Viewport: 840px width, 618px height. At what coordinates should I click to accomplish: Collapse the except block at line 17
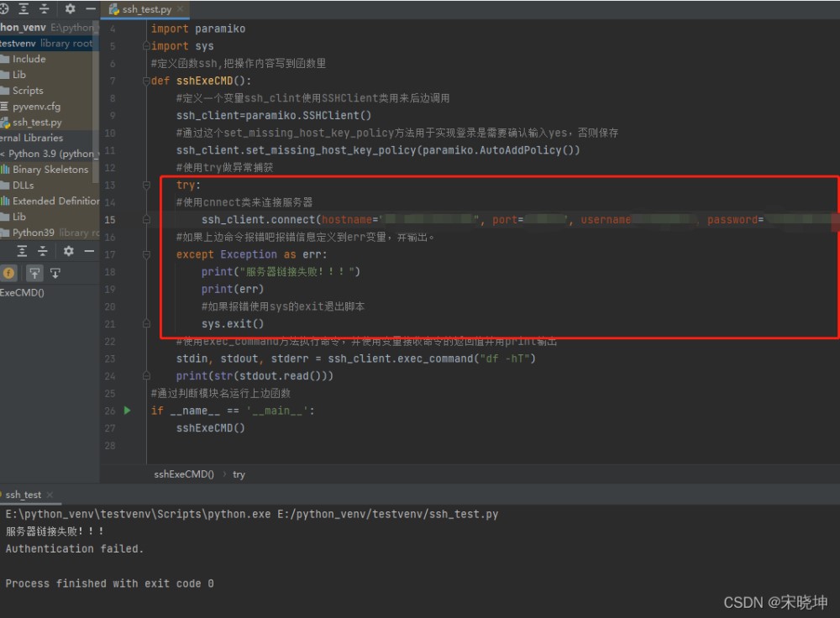click(x=146, y=254)
